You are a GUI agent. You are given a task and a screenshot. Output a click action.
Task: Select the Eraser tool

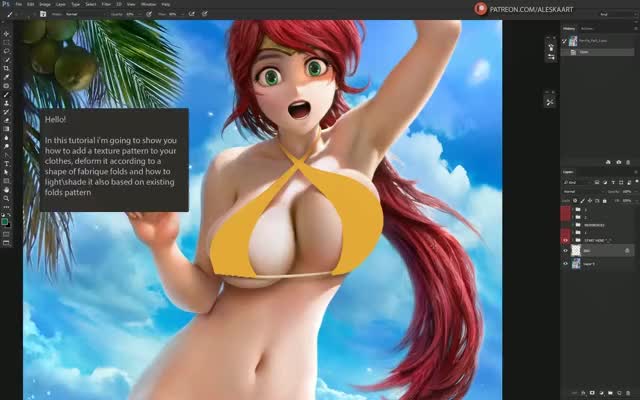pyautogui.click(x=6, y=120)
